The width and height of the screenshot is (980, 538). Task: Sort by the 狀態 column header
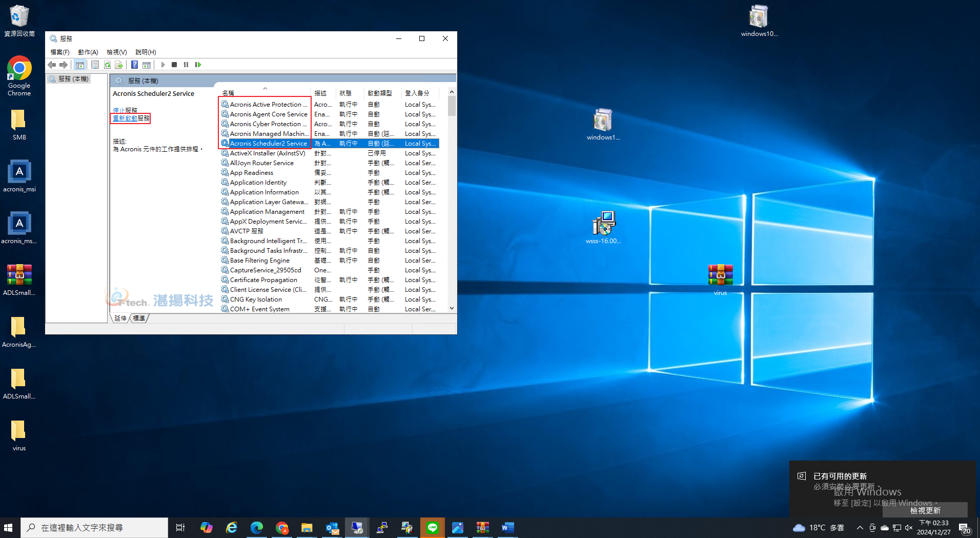(350, 93)
